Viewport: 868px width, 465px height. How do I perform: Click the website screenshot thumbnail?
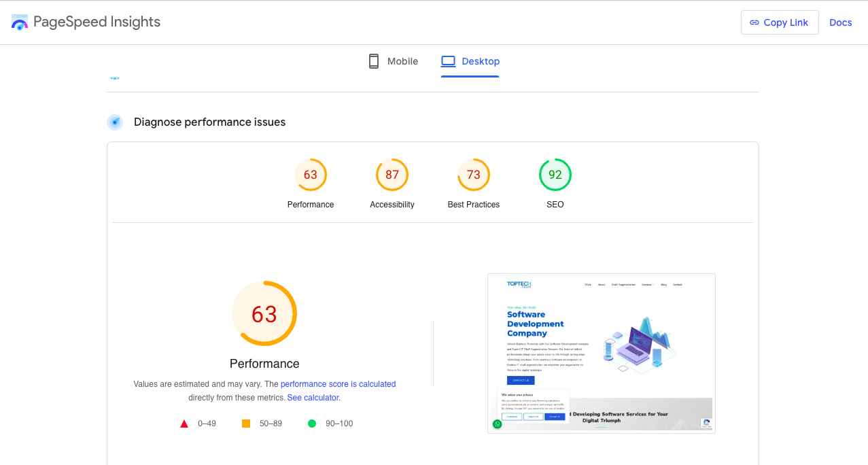point(601,353)
